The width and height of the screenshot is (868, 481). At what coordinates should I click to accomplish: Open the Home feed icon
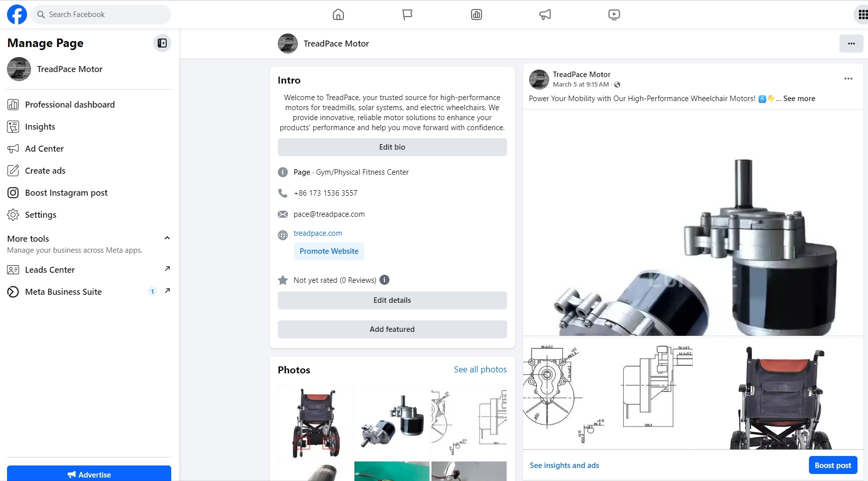(x=338, y=15)
